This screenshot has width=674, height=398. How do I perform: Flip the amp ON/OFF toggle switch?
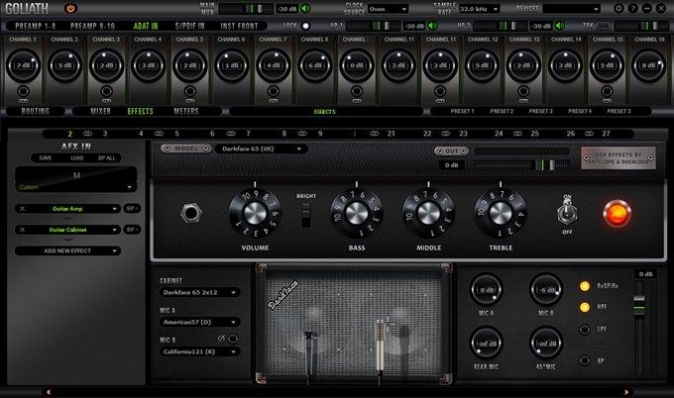567,213
